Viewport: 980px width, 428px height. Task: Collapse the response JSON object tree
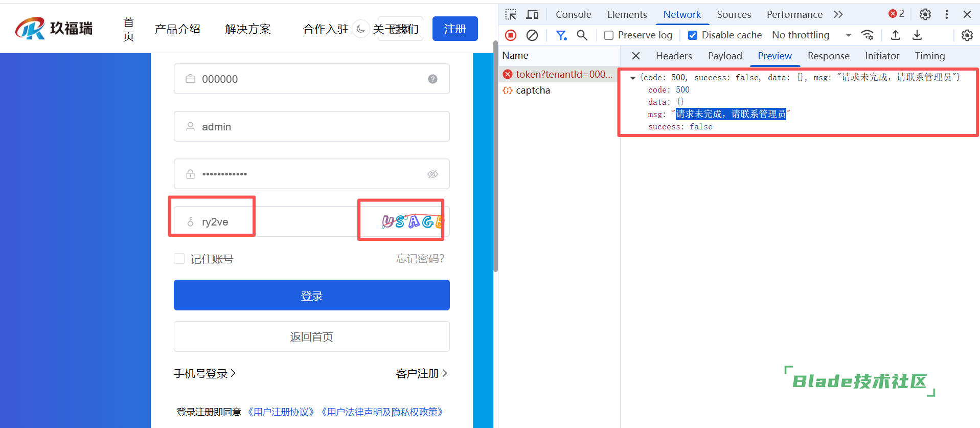[633, 78]
